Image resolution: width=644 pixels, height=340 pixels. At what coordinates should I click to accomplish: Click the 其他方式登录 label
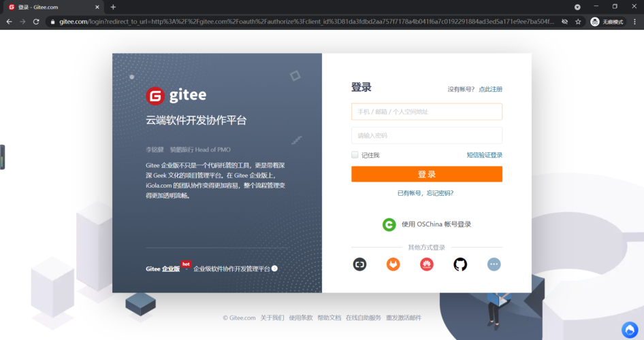[426, 248]
